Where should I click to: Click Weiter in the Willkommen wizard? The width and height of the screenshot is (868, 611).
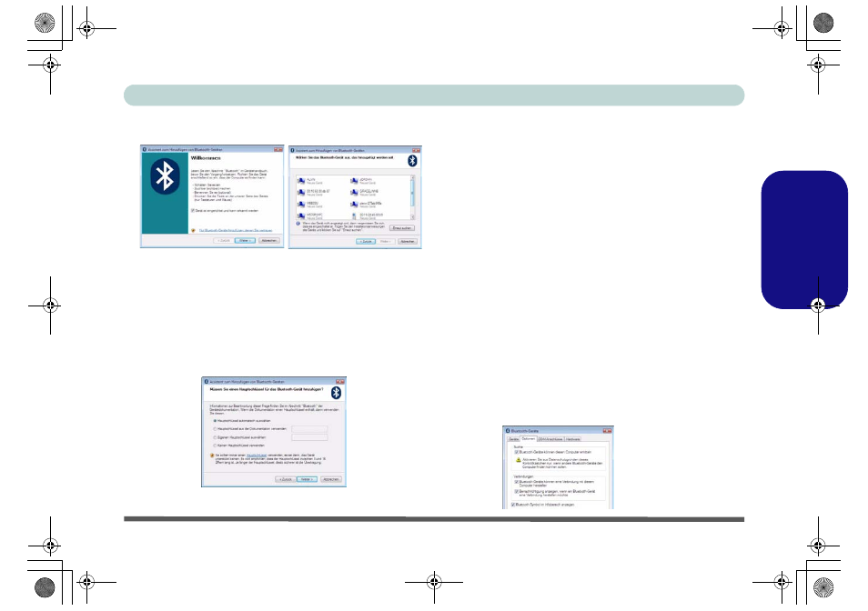pyautogui.click(x=245, y=241)
